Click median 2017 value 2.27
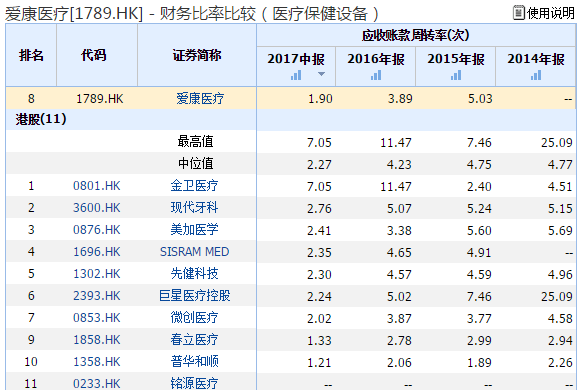This screenshot has height=390, width=579. coord(319,164)
